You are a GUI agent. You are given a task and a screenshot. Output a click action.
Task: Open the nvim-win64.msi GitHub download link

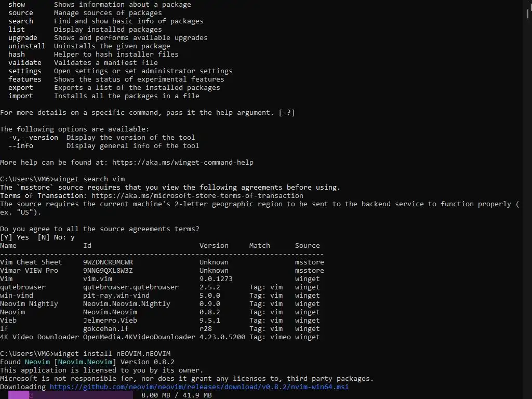(199, 387)
